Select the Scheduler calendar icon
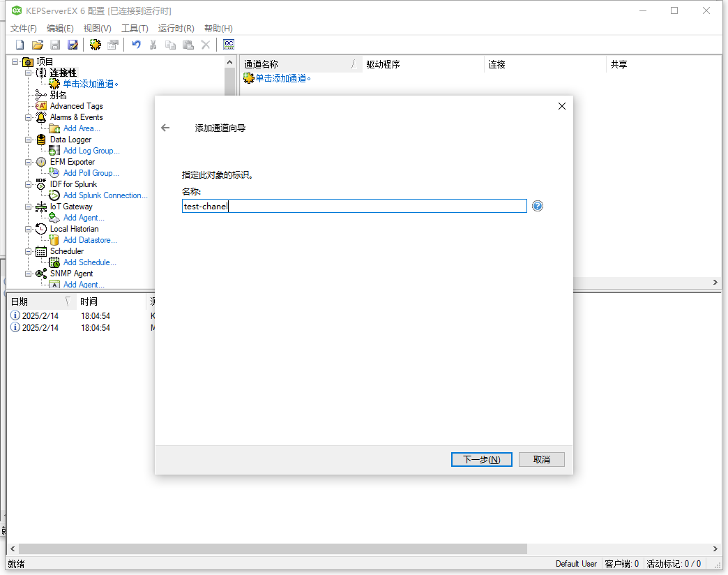The width and height of the screenshot is (728, 575). click(x=41, y=251)
